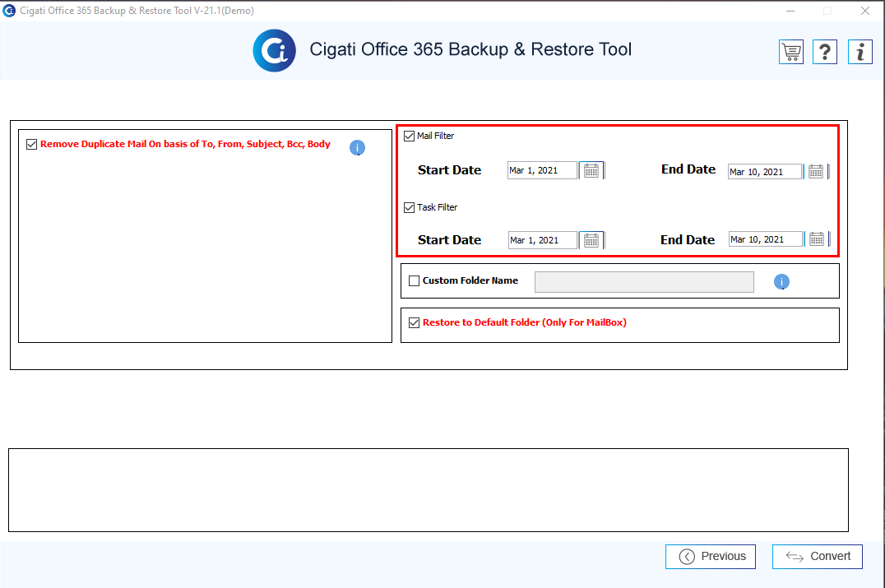Image resolution: width=885 pixels, height=588 pixels.
Task: Toggle the Mail Filter checkbox
Action: point(410,136)
